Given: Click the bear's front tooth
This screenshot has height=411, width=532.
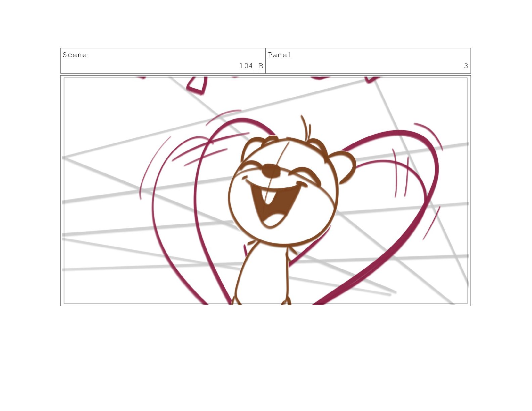Looking at the screenshot, I should point(269,197).
